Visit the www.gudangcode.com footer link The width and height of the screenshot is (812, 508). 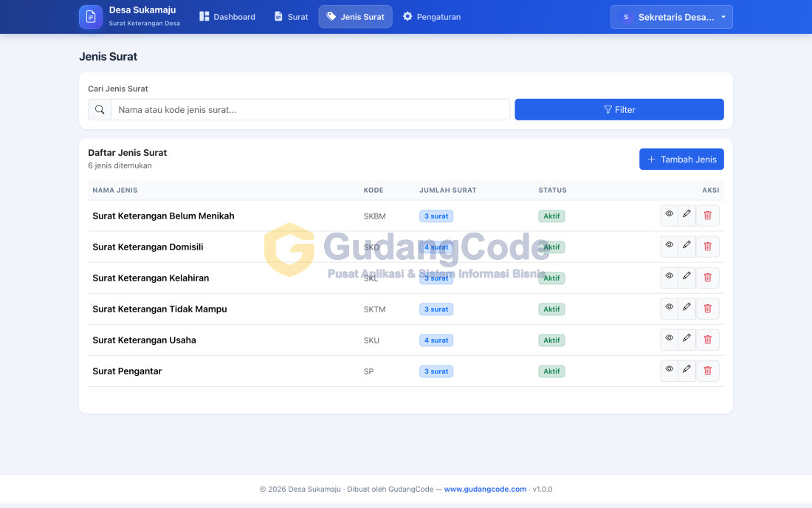click(x=485, y=489)
